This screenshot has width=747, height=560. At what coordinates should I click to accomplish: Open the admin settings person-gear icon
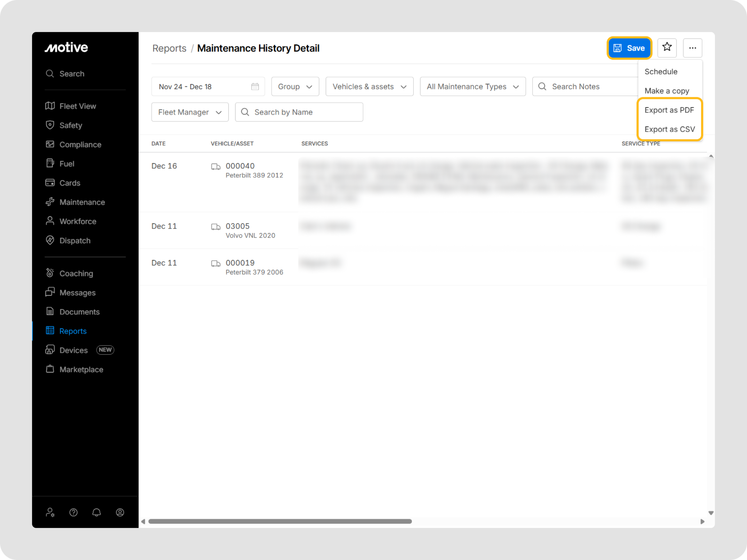pyautogui.click(x=50, y=513)
